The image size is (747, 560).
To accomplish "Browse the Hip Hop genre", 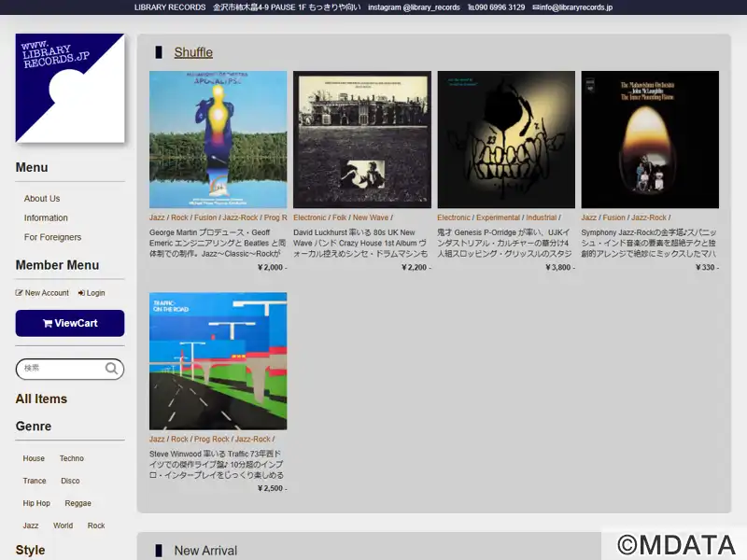I will click(x=36, y=503).
